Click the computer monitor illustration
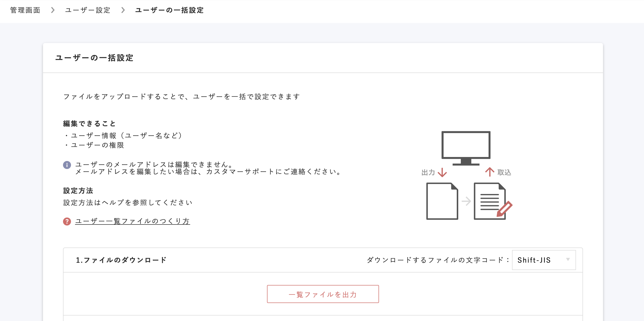Image resolution: width=644 pixels, height=321 pixels. (x=466, y=148)
